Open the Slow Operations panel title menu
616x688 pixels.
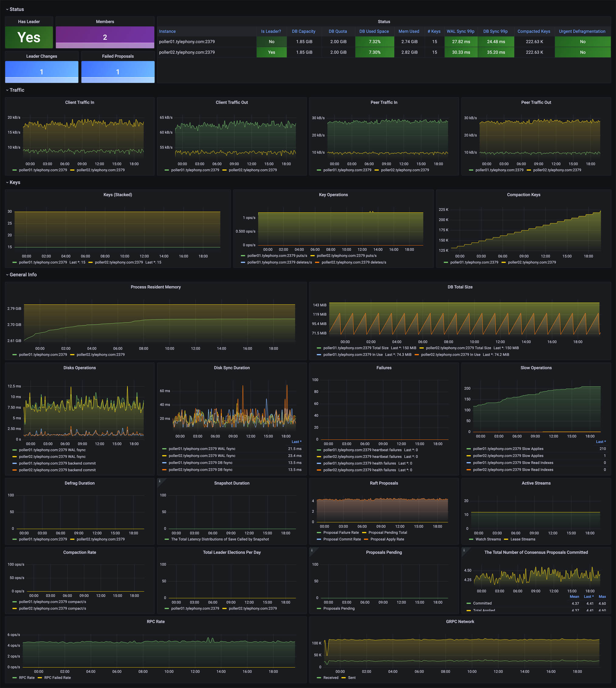536,368
